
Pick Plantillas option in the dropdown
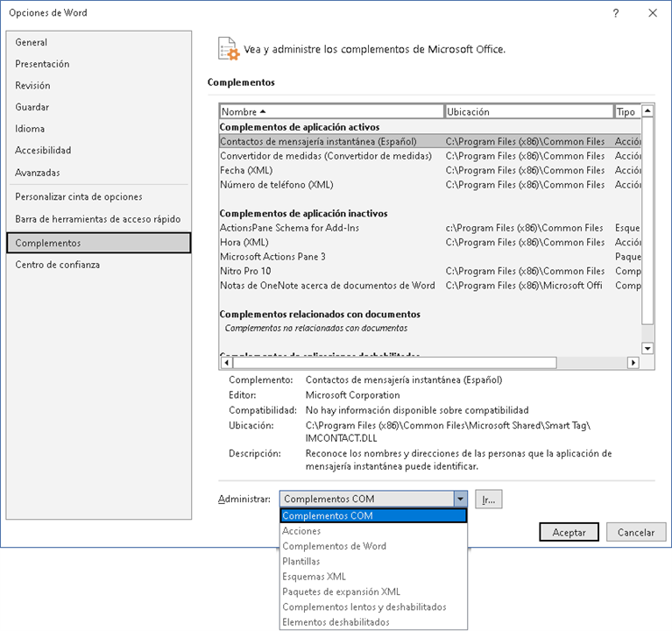click(x=301, y=561)
